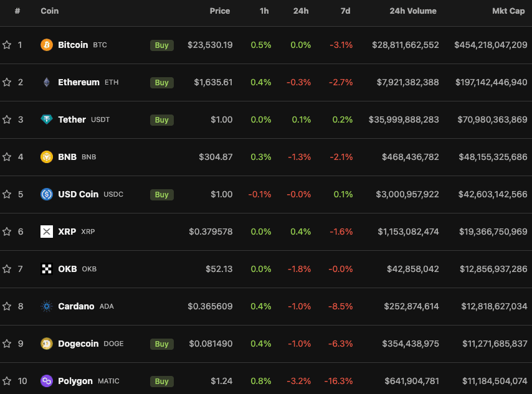Image resolution: width=532 pixels, height=394 pixels.
Task: Select Bitcoin price $23,530.19
Action: point(210,45)
